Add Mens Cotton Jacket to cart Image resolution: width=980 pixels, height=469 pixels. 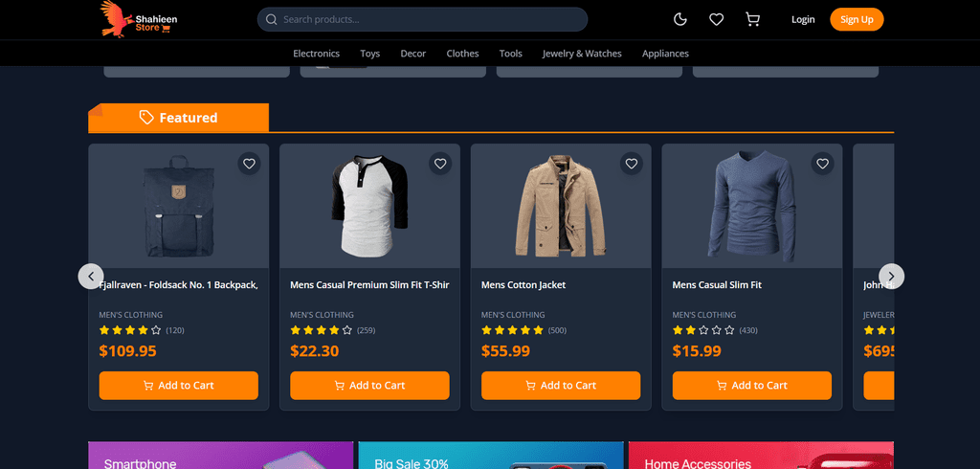(561, 385)
